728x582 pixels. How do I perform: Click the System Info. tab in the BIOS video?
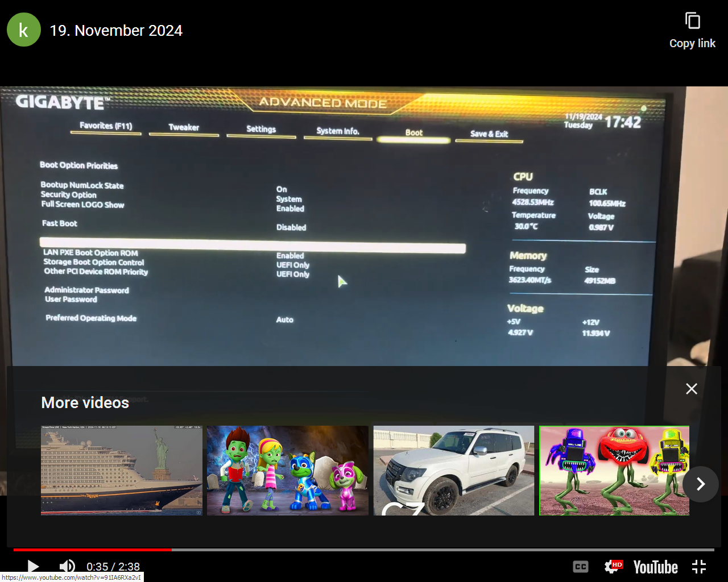(x=338, y=131)
